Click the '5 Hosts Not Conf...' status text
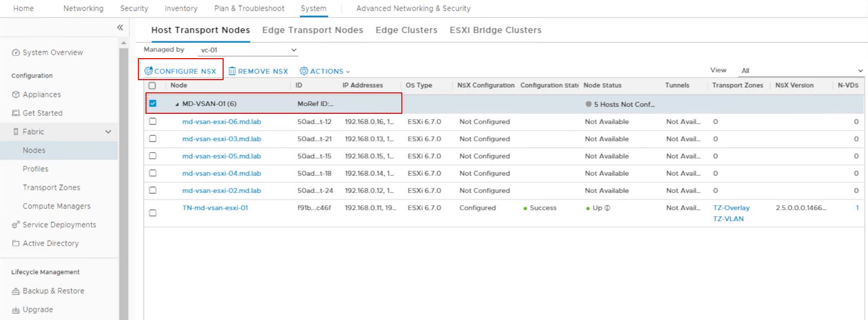 tap(624, 105)
